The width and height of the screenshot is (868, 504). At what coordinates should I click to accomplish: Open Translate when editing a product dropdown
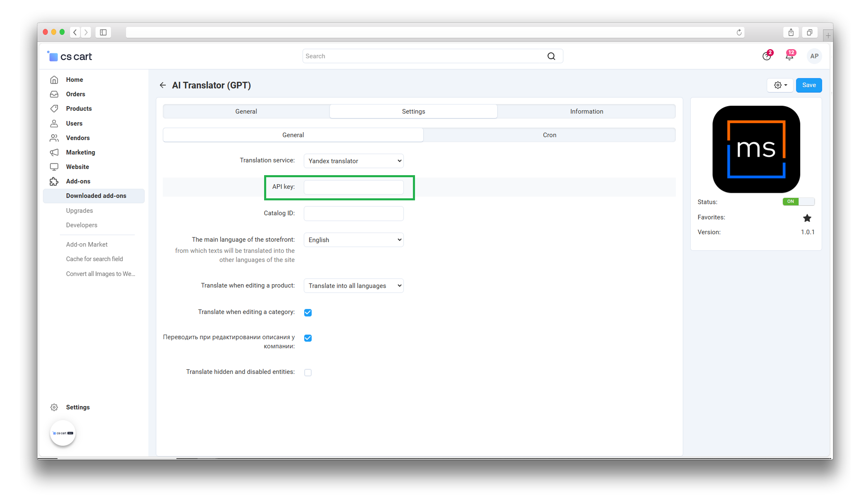[x=354, y=286]
